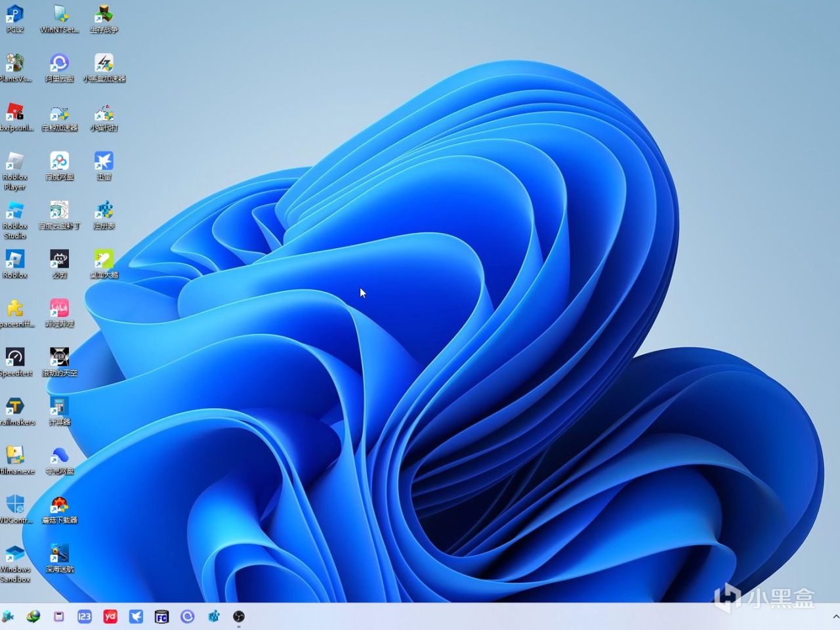
Task: Open the 迅雷 desktop shortcut
Action: (x=104, y=166)
